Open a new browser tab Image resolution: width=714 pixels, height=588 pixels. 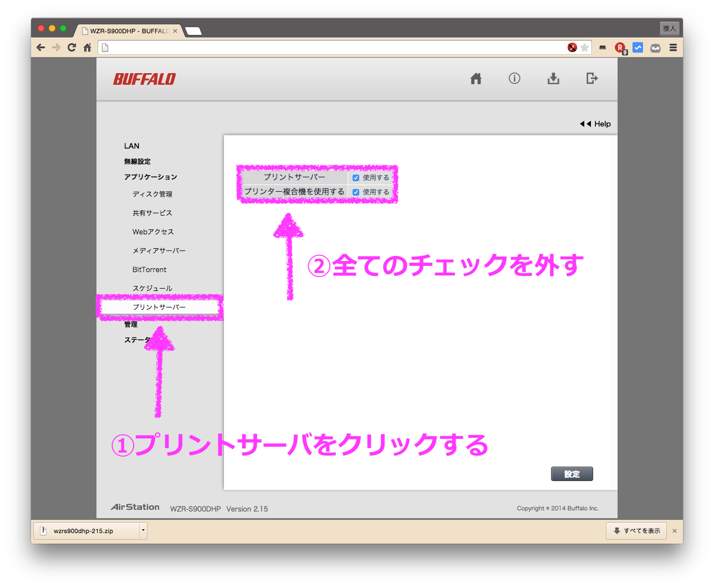click(x=193, y=31)
